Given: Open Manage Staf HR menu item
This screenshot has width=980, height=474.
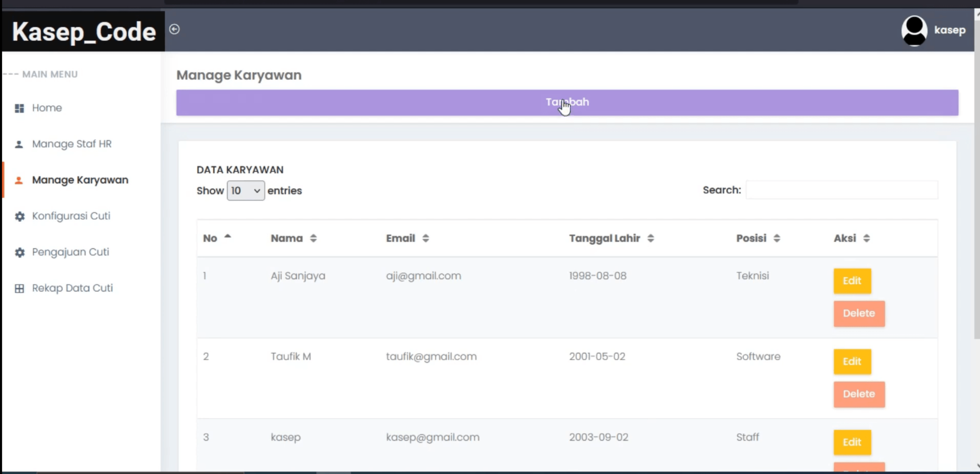Looking at the screenshot, I should point(72,144).
